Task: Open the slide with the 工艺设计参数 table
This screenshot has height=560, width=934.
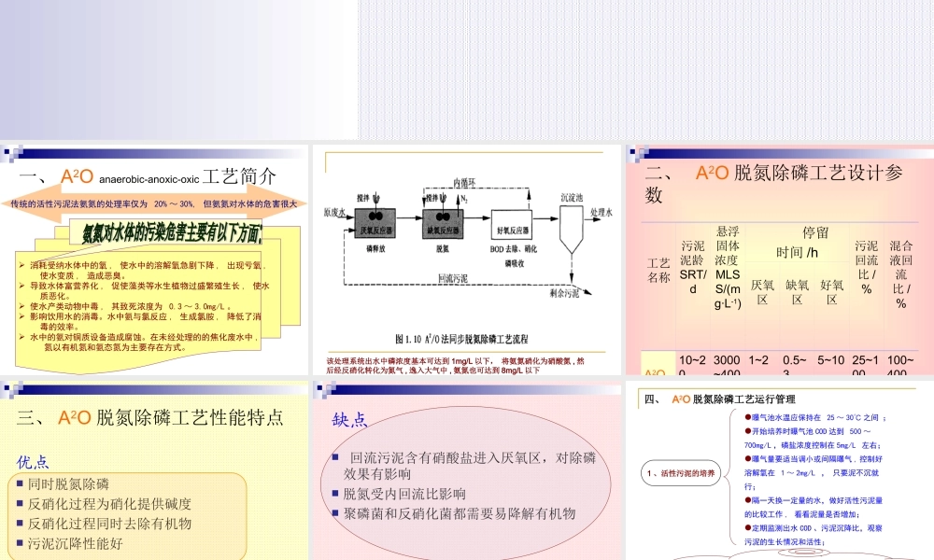Action: (x=780, y=259)
